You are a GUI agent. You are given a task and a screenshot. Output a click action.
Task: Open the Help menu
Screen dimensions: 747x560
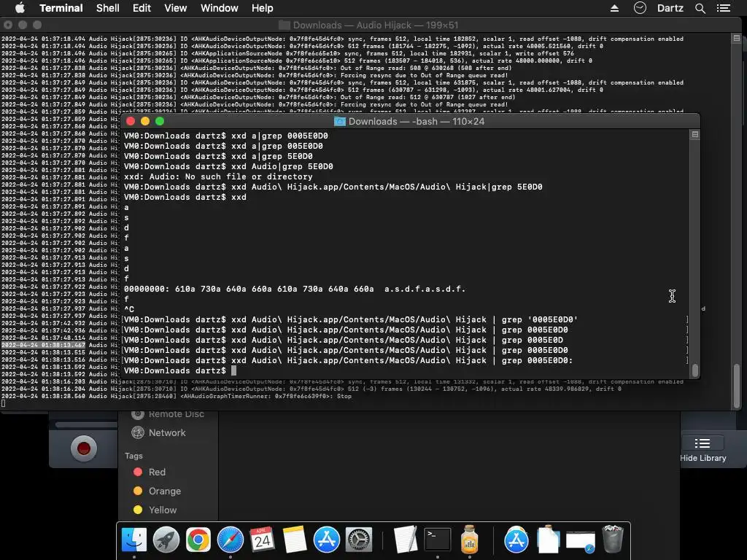pos(262,8)
